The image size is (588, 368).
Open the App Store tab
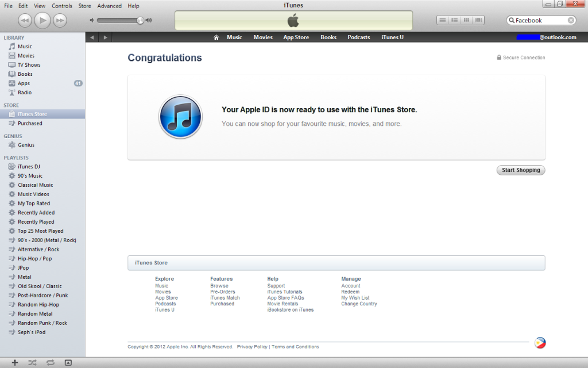pos(296,37)
